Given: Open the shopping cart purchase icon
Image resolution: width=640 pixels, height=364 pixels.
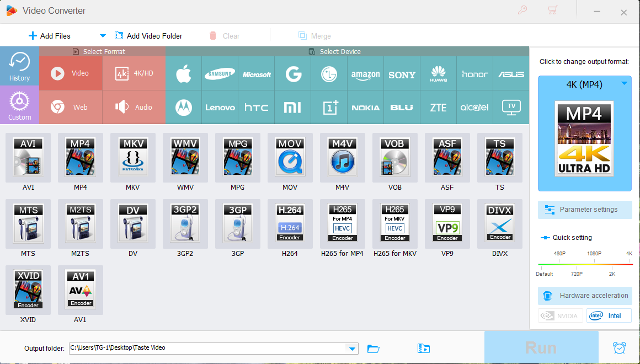Looking at the screenshot, I should (553, 10).
